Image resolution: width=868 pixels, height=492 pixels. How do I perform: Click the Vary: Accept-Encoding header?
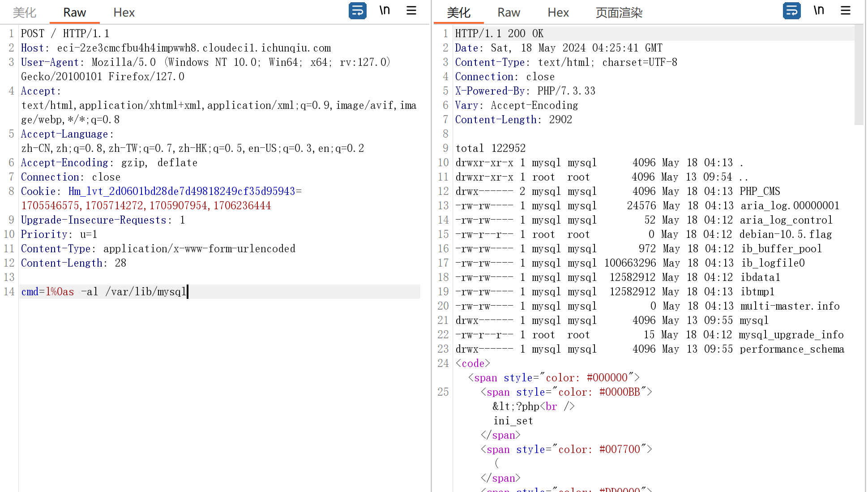pos(517,105)
